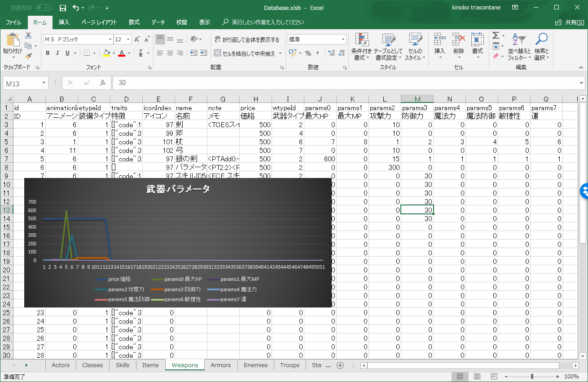The image size is (588, 382).
Task: Toggle Italic formatting
Action: click(57, 53)
